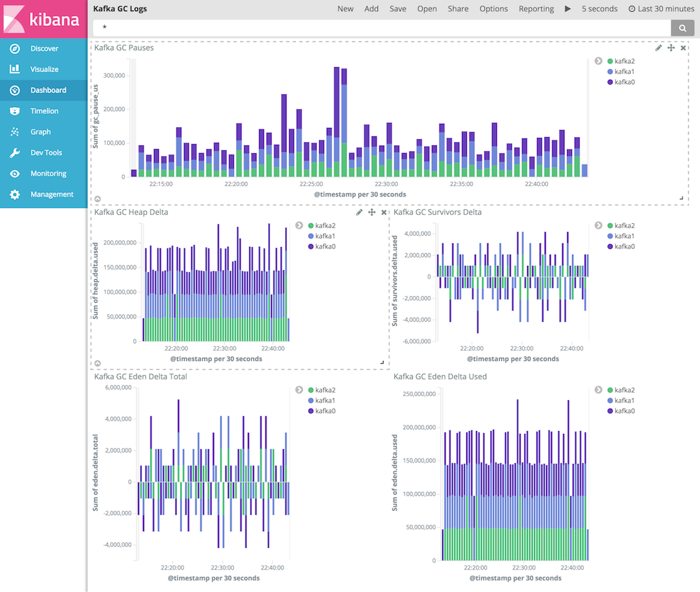Click Add in the top menu
700x592 pixels.
pyautogui.click(x=371, y=9)
